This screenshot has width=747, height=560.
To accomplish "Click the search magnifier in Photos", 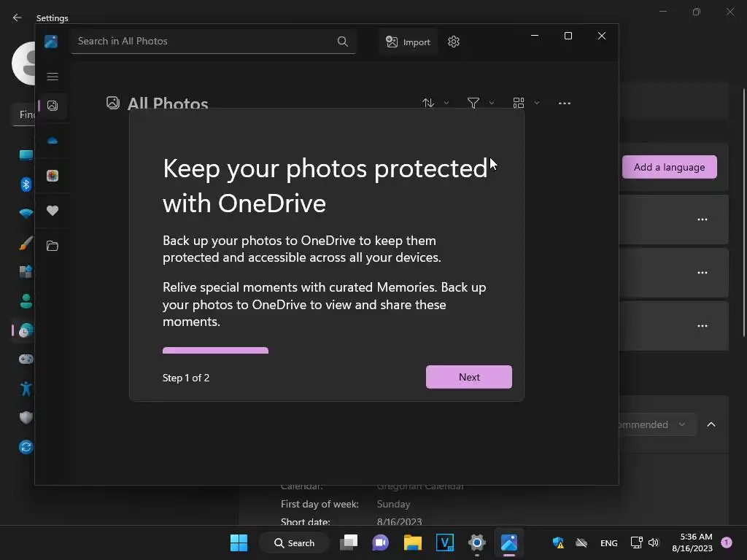I will coord(343,42).
